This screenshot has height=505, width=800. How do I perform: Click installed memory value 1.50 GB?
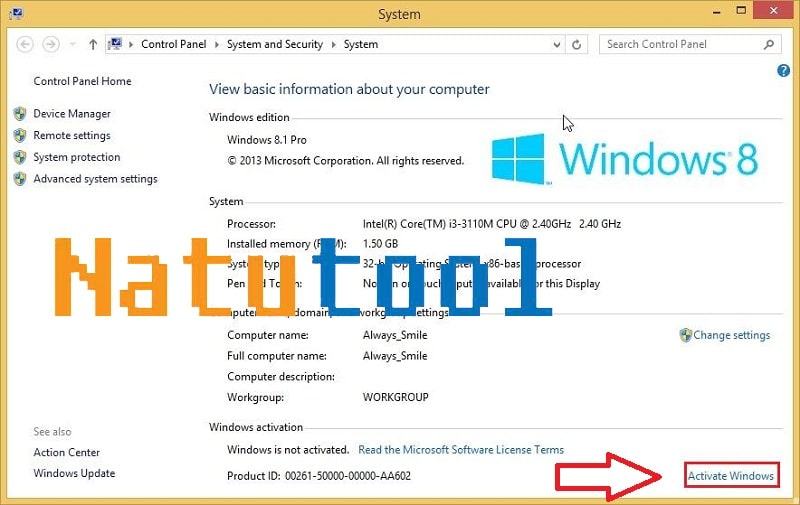coord(380,243)
